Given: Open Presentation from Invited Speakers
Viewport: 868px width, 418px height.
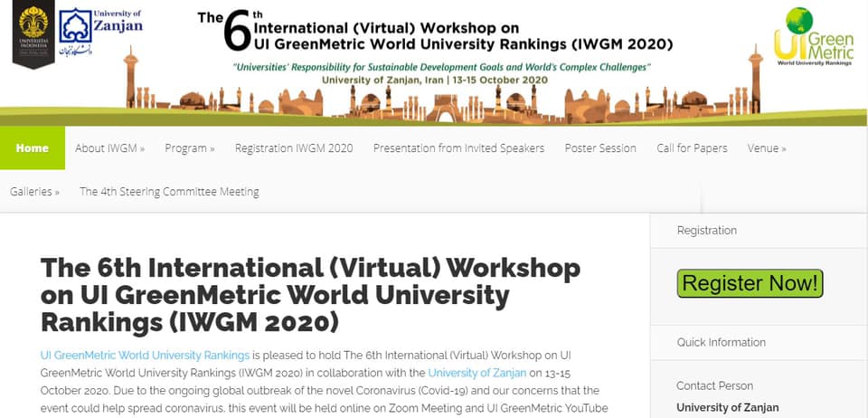Looking at the screenshot, I should (459, 147).
